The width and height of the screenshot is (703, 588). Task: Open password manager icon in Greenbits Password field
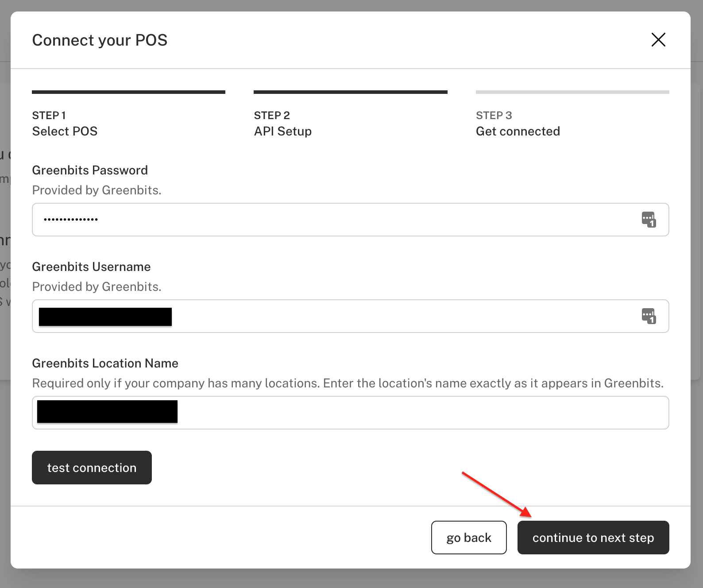coord(649,220)
